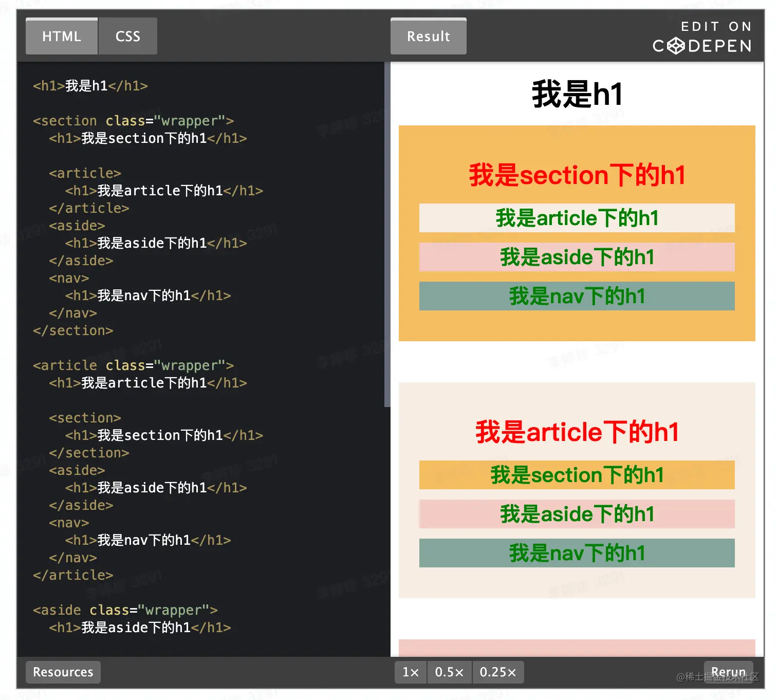Click the code line '<h1>我是h1</h1>'
This screenshot has height=700, width=777.
point(90,86)
